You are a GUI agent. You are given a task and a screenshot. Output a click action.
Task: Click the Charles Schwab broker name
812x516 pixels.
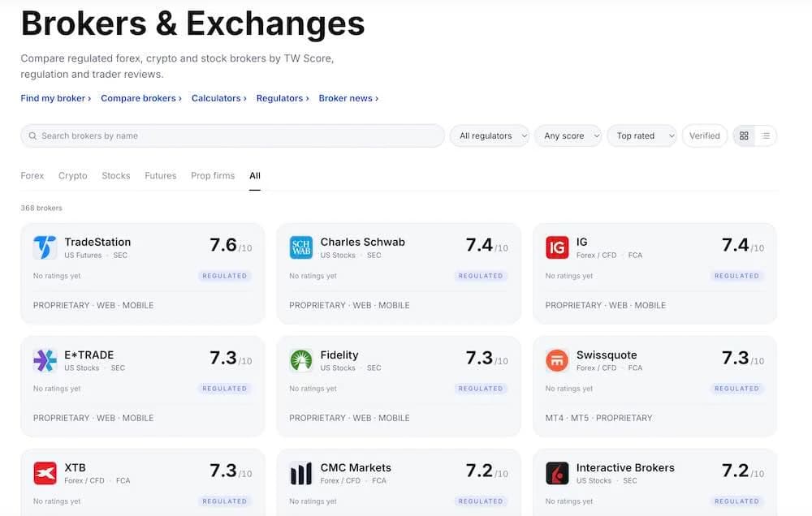pyautogui.click(x=362, y=242)
